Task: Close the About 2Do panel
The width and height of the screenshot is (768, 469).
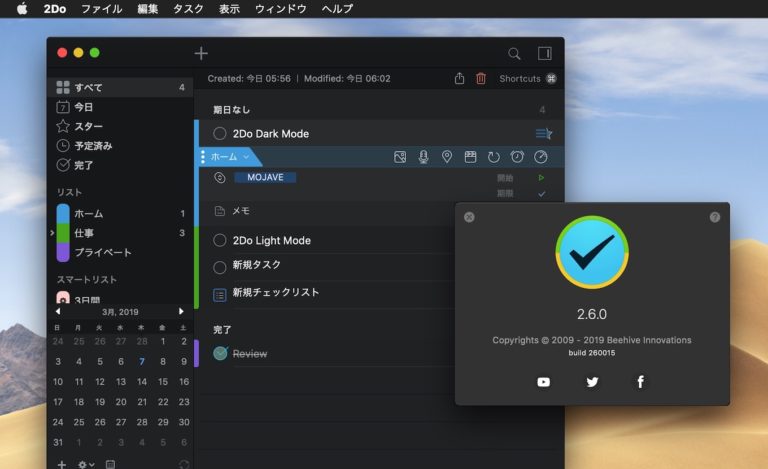Action: point(469,217)
